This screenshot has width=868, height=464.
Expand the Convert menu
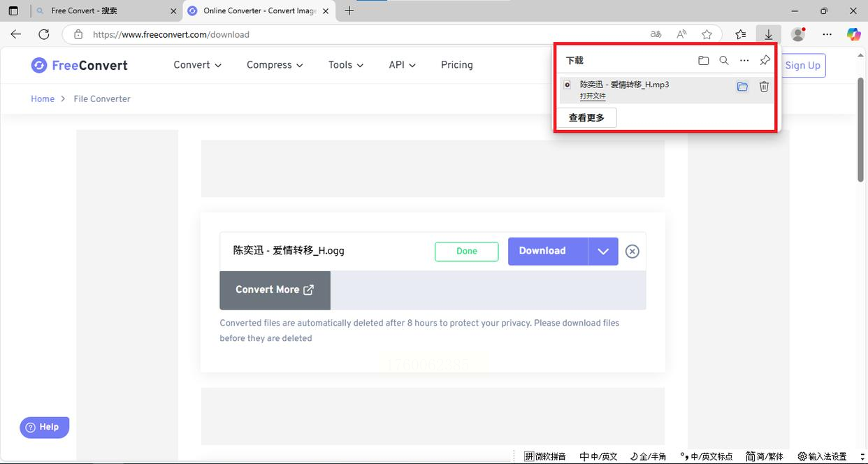197,65
